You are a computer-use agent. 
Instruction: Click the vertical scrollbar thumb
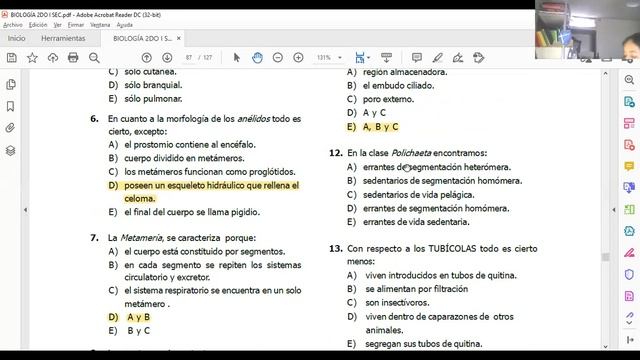605,257
